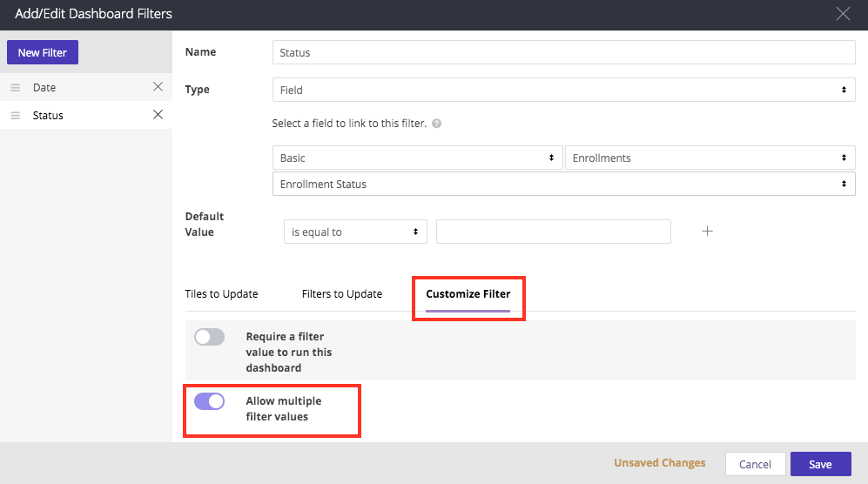The height and width of the screenshot is (484, 868).
Task: Select the Customize Filter tab
Action: point(468,294)
